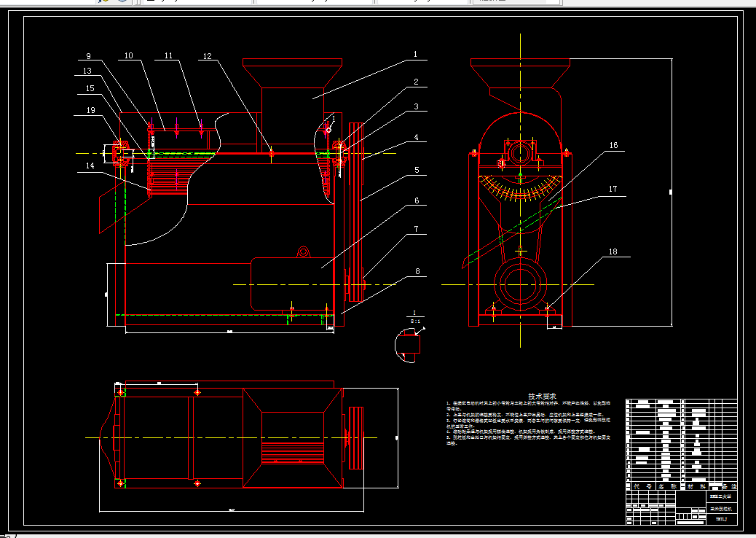Select part callout number 12

coord(208,56)
